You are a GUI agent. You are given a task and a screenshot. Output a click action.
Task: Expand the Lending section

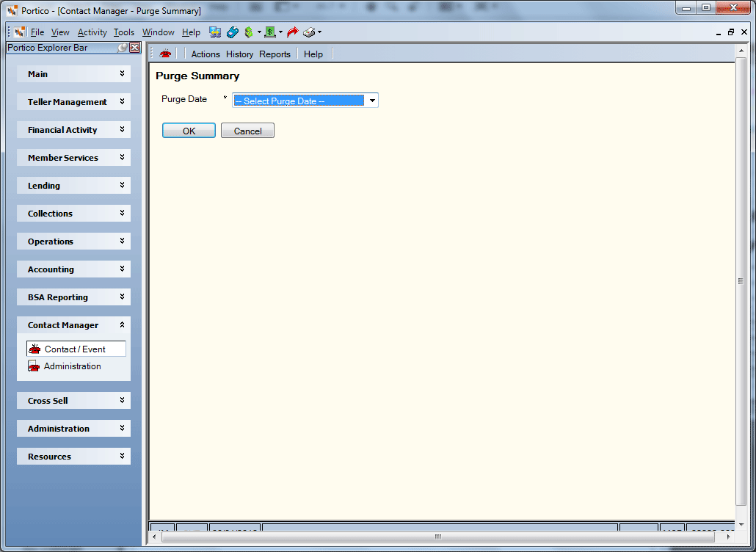click(74, 186)
